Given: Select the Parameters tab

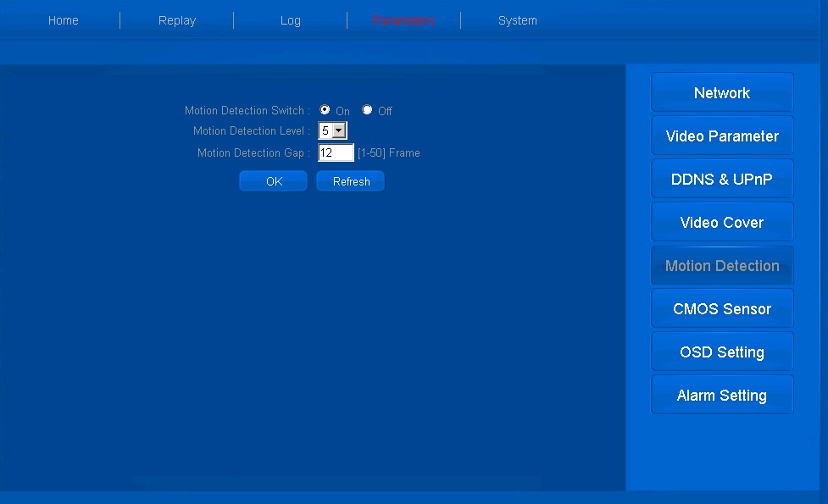Looking at the screenshot, I should (x=403, y=20).
